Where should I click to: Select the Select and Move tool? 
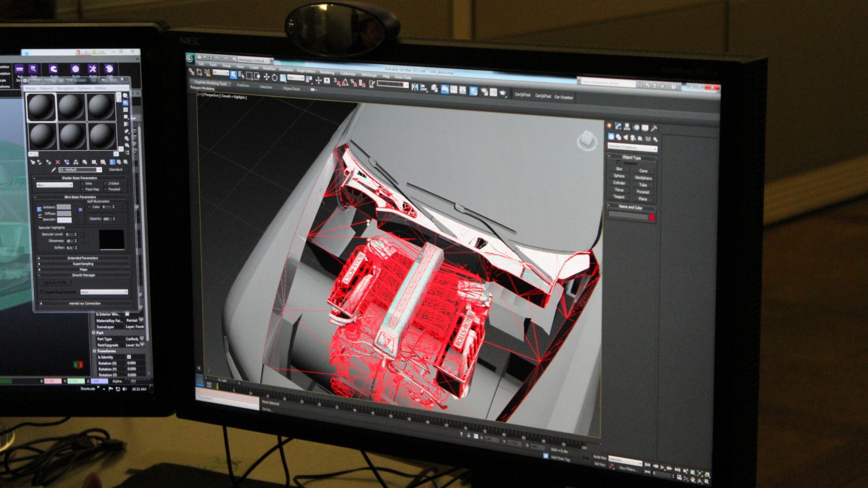(x=266, y=77)
